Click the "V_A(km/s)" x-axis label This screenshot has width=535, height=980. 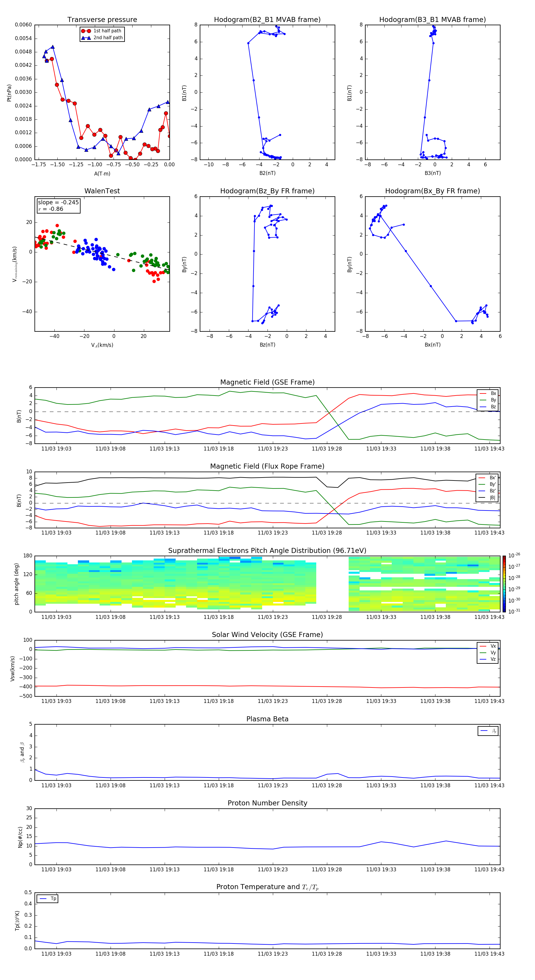click(102, 345)
